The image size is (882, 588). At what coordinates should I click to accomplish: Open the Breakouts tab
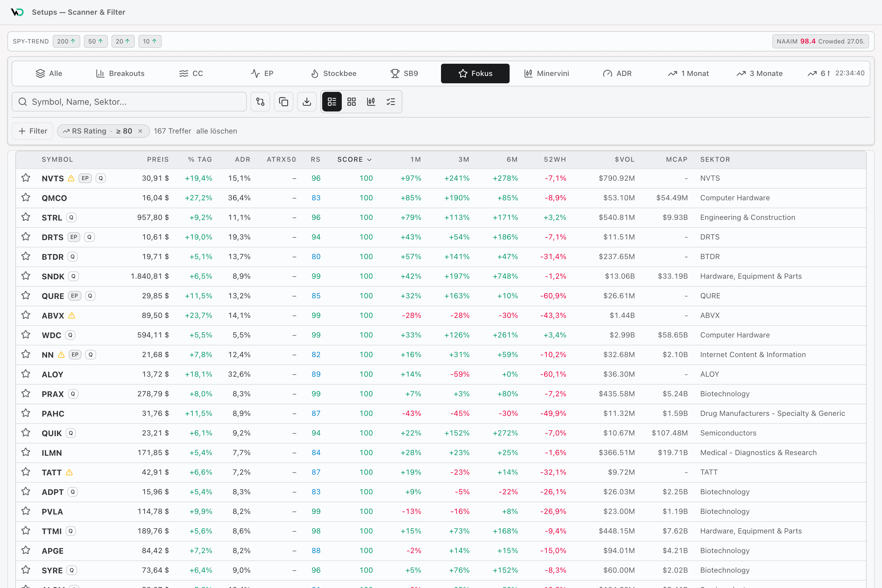(120, 73)
